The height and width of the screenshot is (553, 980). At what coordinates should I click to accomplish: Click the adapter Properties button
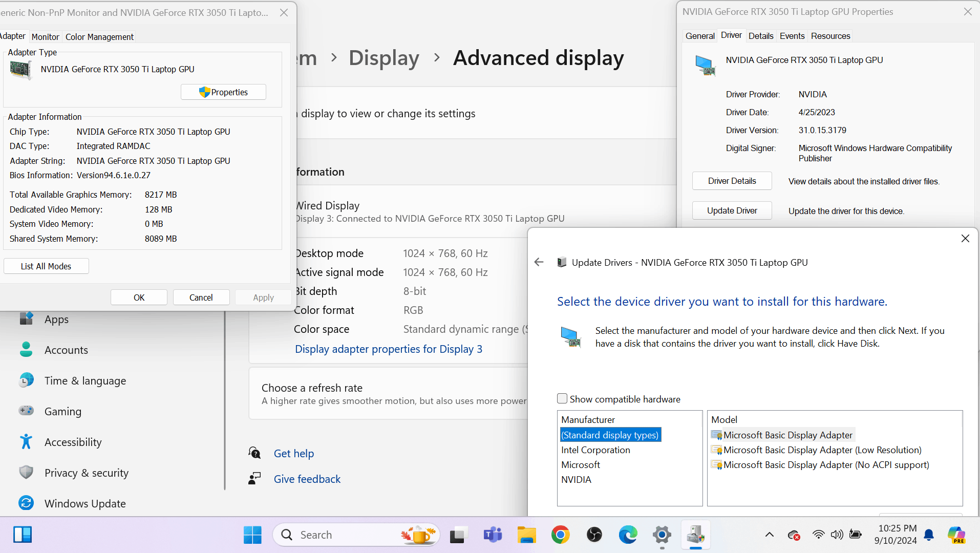pos(223,92)
